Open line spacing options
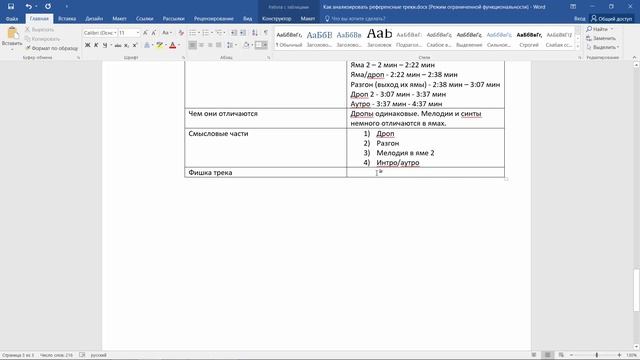The width and height of the screenshot is (640, 360). (230, 45)
